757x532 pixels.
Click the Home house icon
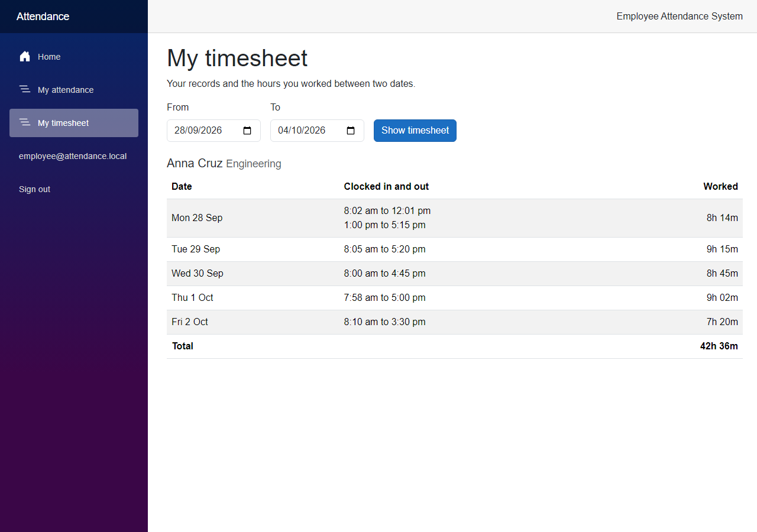click(25, 57)
